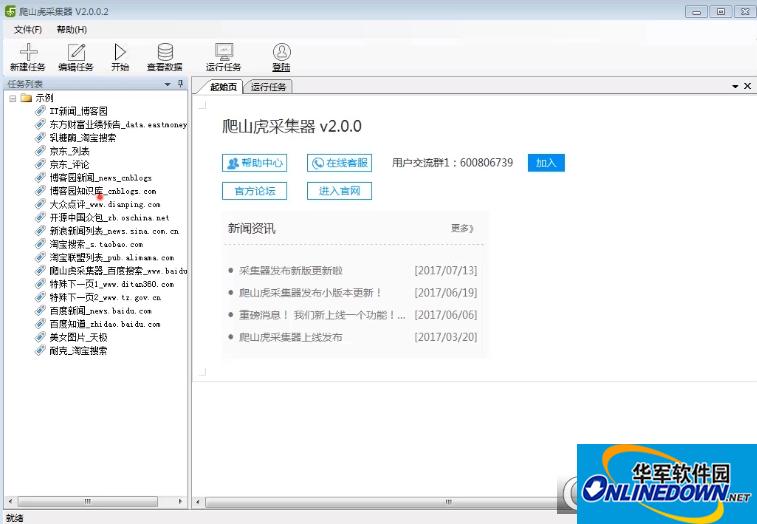Open the 查看数据 database icon

click(165, 52)
